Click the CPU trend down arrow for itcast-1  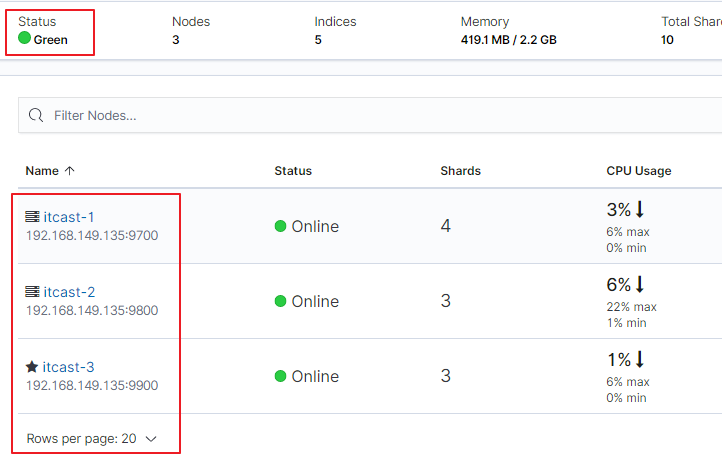click(640, 210)
